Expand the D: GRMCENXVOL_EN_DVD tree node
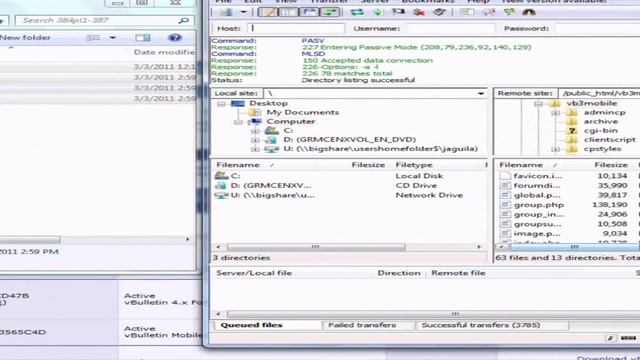This screenshot has height=360, width=640. click(255, 140)
